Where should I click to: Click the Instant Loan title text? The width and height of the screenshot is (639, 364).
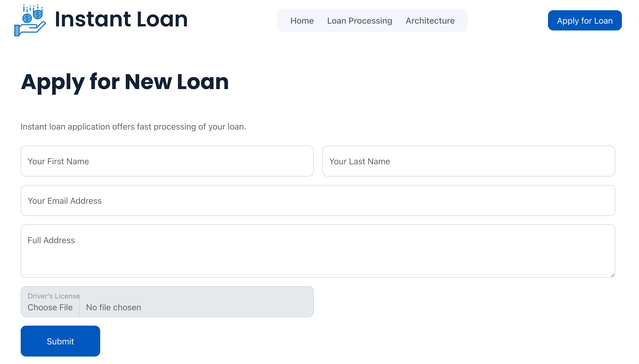pyautogui.click(x=121, y=20)
